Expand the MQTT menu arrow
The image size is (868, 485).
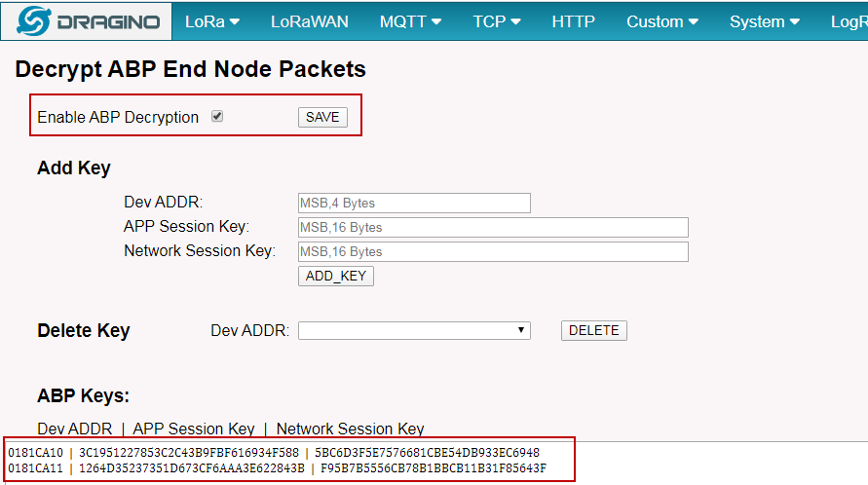(436, 21)
